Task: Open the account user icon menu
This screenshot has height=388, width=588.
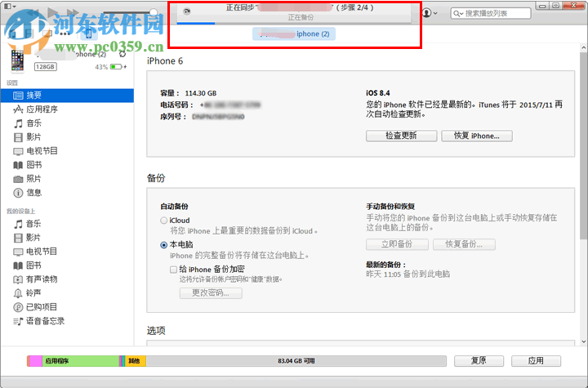Action: (430, 13)
